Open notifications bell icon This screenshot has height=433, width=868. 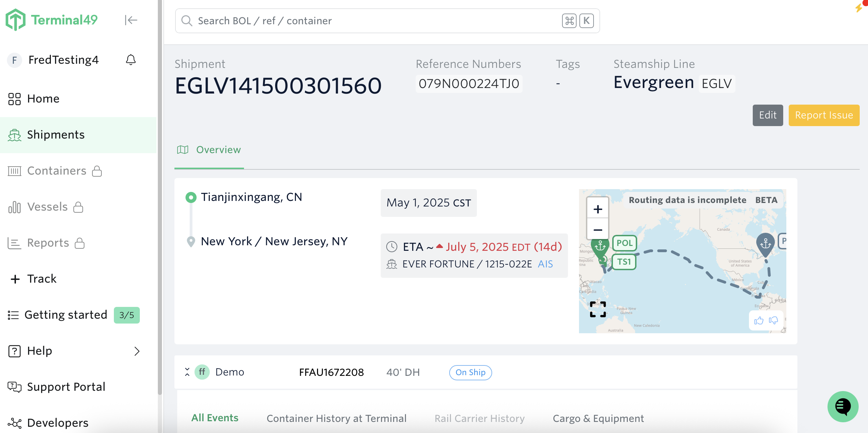tap(130, 60)
